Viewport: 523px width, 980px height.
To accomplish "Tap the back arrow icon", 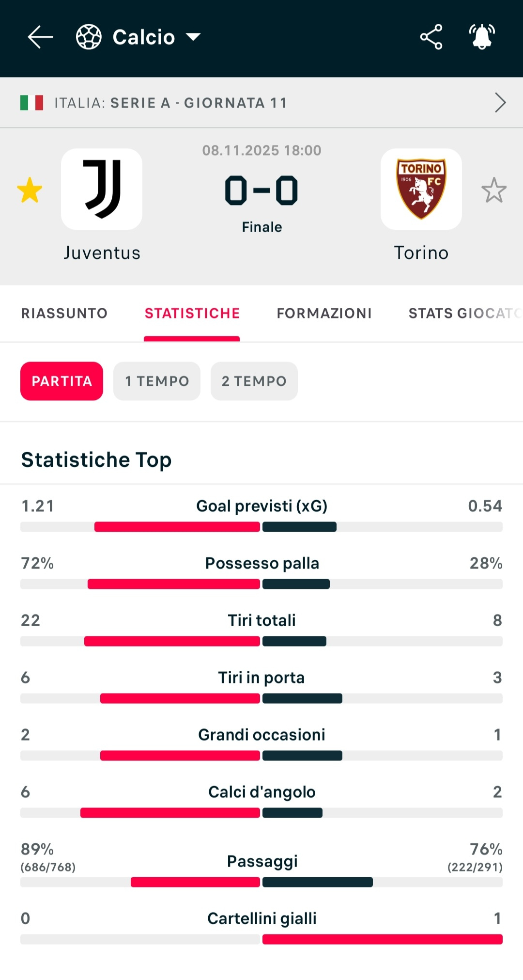I will coord(40,37).
